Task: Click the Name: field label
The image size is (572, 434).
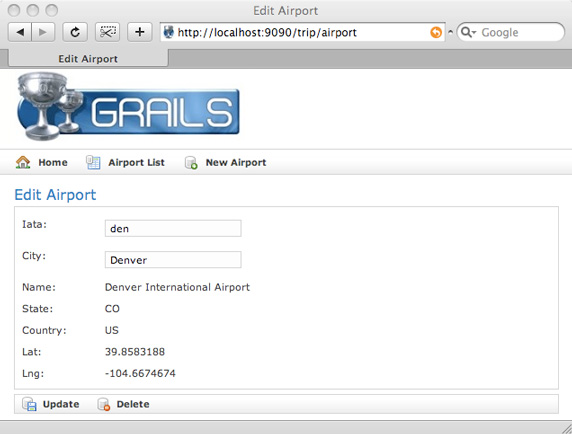Action: click(x=39, y=287)
